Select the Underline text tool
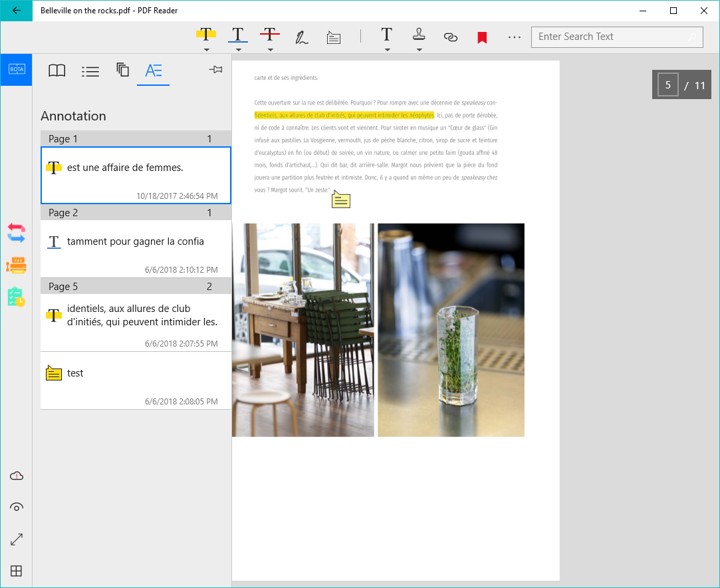The height and width of the screenshot is (588, 720). (238, 35)
